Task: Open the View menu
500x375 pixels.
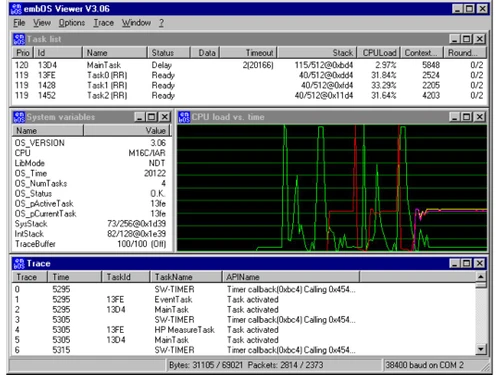Action: click(x=42, y=23)
